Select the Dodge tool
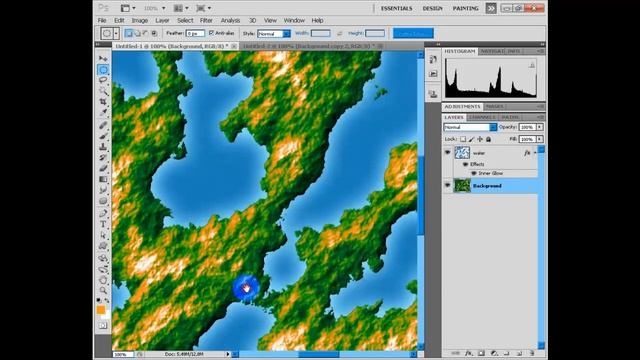Viewport: 640px width, 360px height. click(103, 200)
